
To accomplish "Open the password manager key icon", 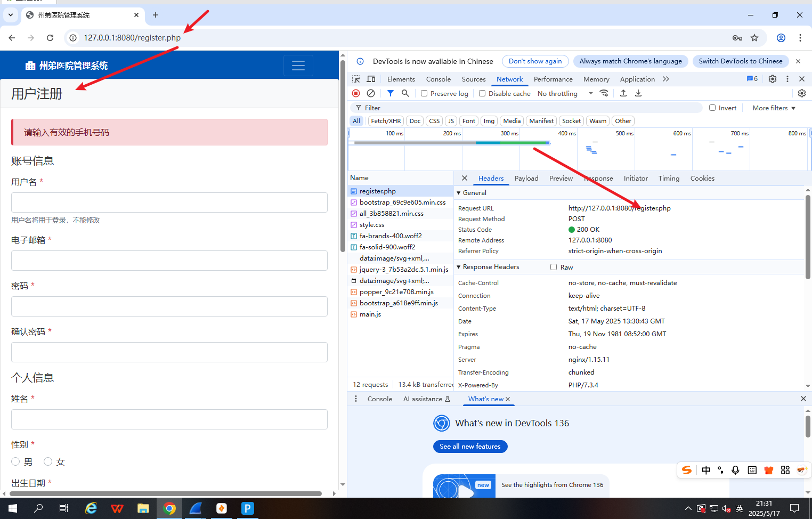I will [x=737, y=38].
